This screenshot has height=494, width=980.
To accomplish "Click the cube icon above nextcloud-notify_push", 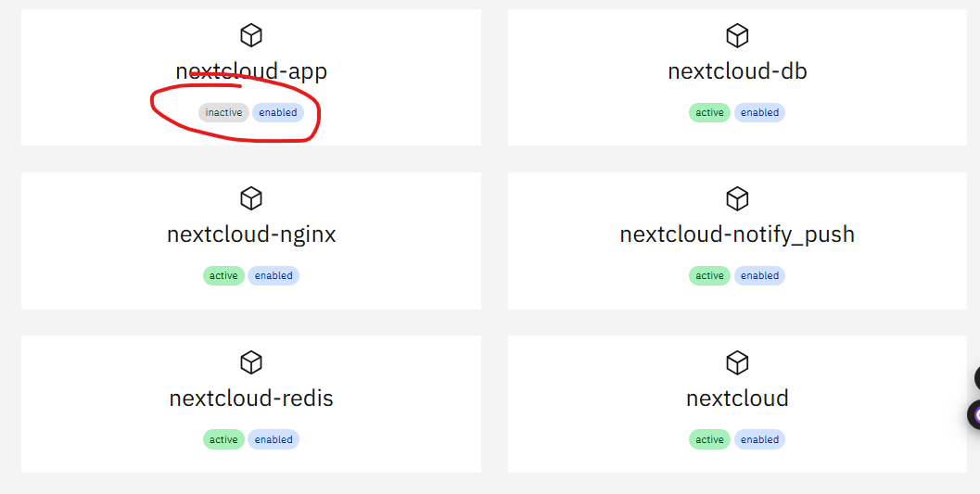I will pyautogui.click(x=737, y=198).
